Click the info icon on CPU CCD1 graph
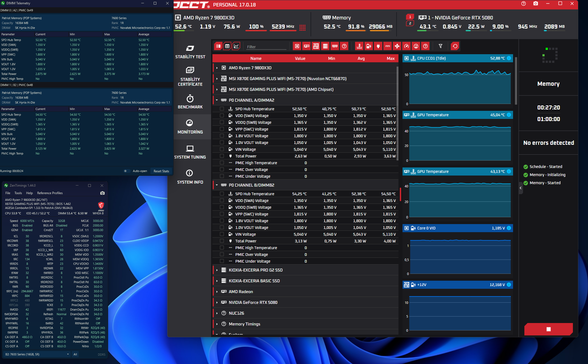This screenshot has width=588, height=364. [509, 58]
